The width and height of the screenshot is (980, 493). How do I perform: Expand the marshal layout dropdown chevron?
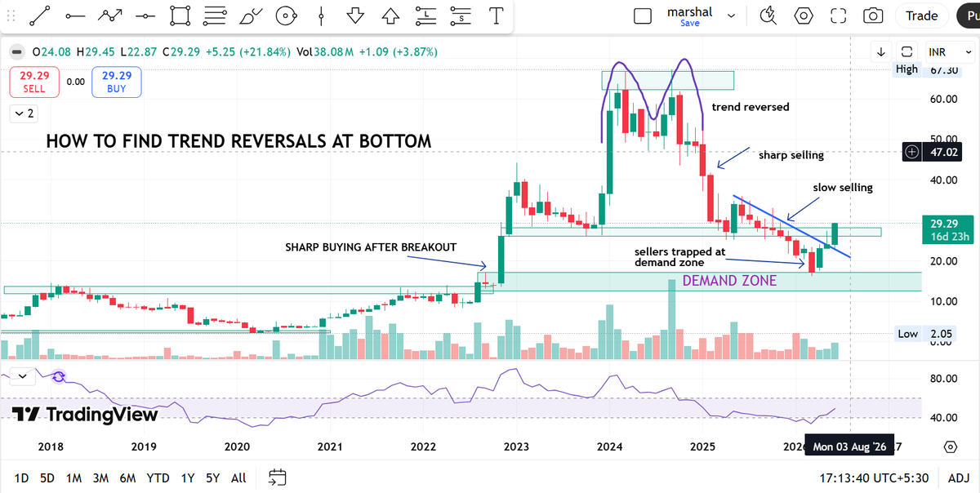[731, 16]
